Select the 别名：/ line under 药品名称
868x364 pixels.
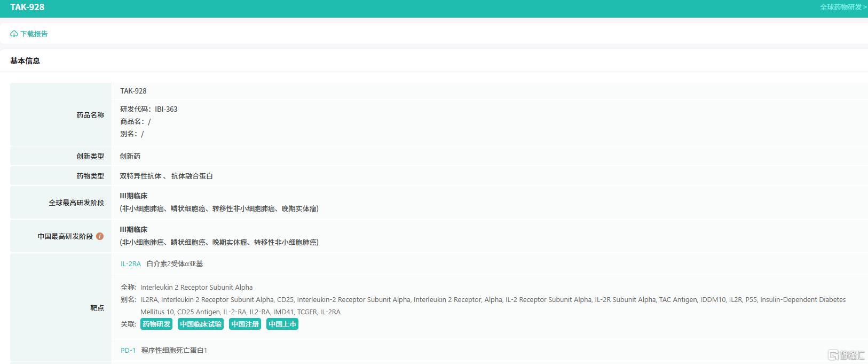[x=132, y=134]
